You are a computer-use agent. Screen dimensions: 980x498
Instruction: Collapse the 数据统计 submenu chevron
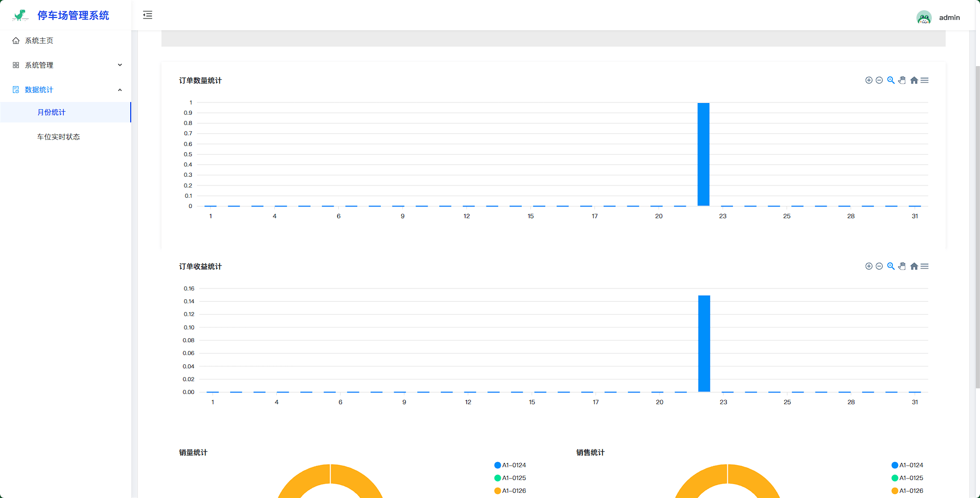(120, 90)
